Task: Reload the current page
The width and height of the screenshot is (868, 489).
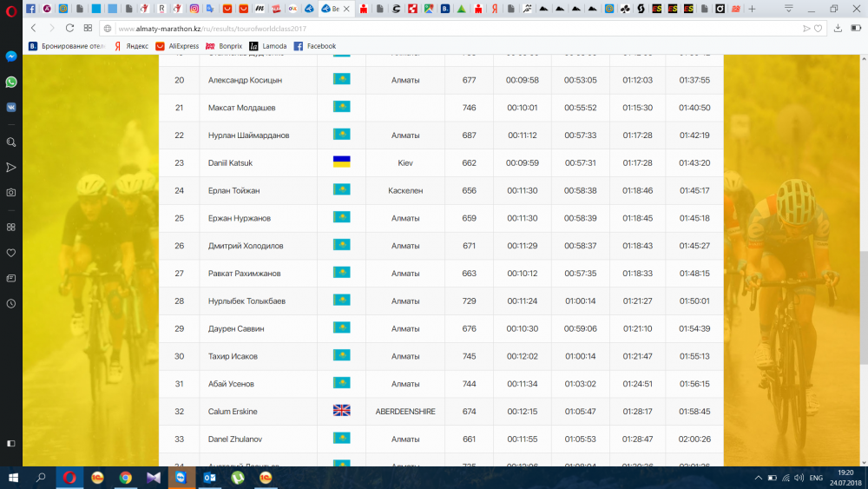Action: pyautogui.click(x=69, y=28)
